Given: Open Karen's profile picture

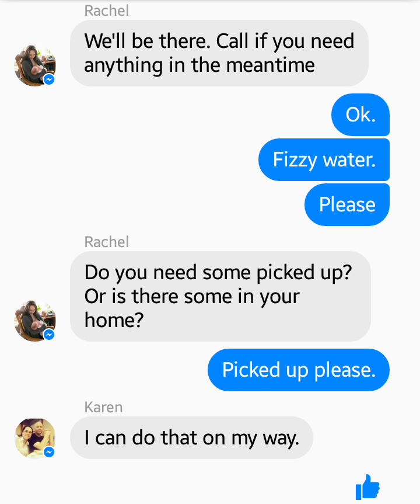Looking at the screenshot, I should 35,437.
